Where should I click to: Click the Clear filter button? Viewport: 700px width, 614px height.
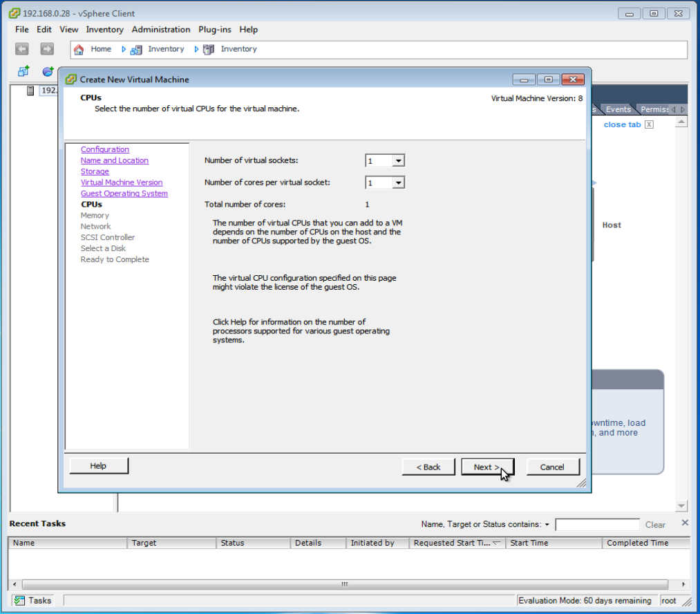(655, 525)
